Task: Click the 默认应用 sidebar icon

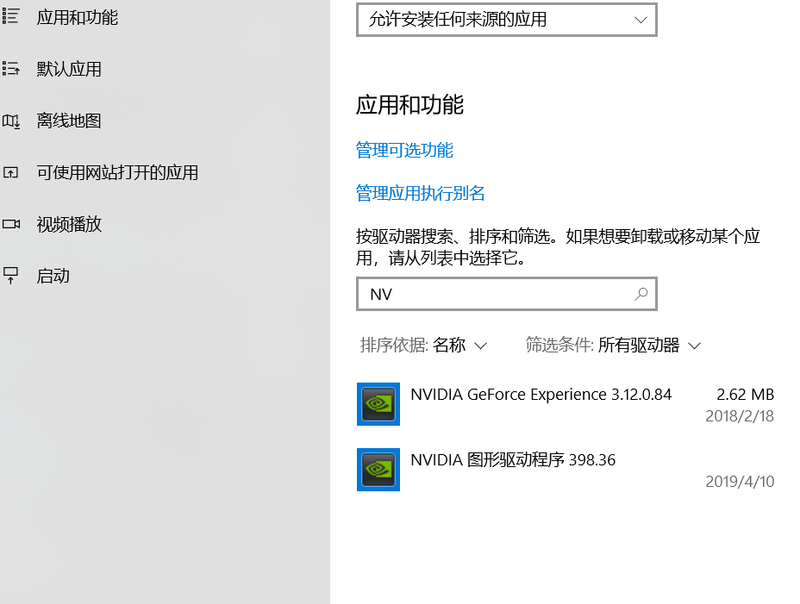Action: [x=11, y=69]
